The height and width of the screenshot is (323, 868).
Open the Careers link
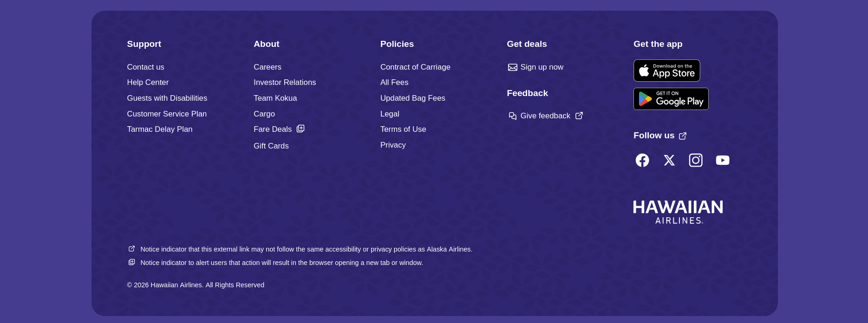(267, 67)
